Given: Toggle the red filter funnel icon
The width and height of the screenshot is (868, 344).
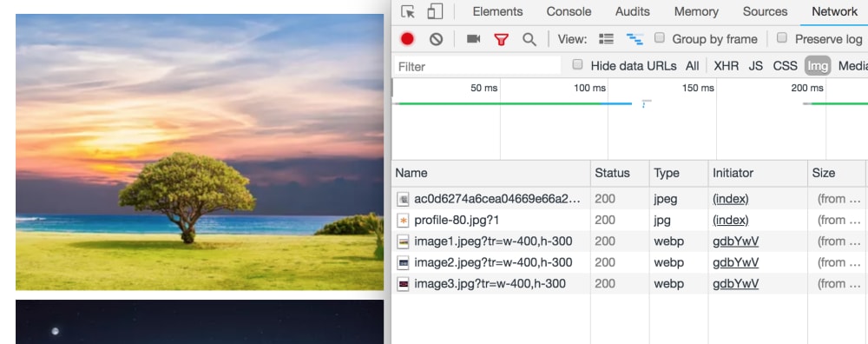Looking at the screenshot, I should click(x=502, y=39).
